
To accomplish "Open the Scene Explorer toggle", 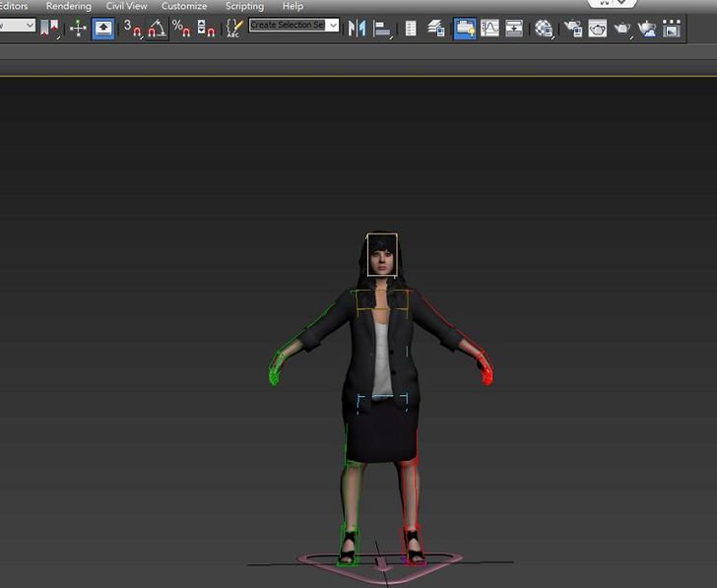I will [411, 29].
